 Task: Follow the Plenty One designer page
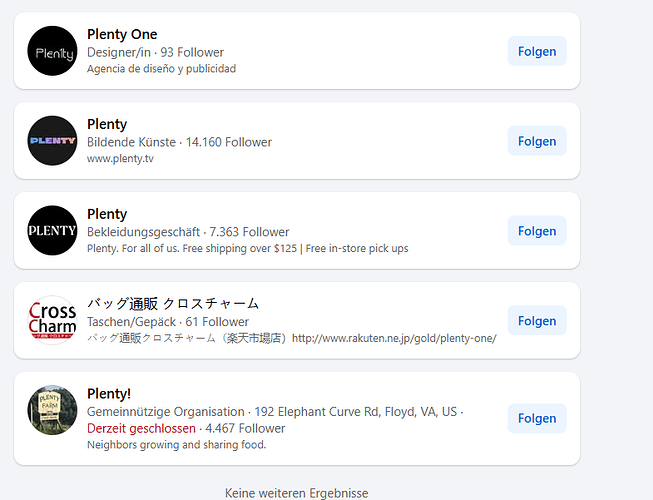click(x=537, y=51)
